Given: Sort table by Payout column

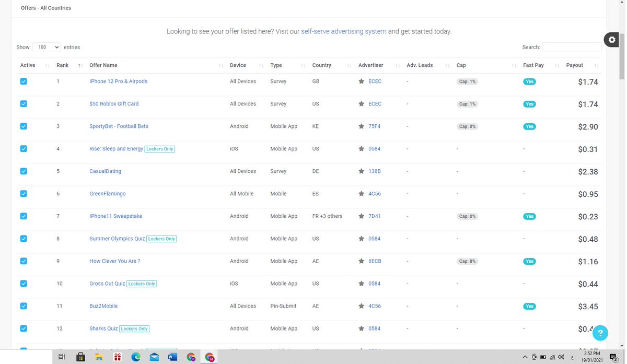Looking at the screenshot, I should coord(582,65).
